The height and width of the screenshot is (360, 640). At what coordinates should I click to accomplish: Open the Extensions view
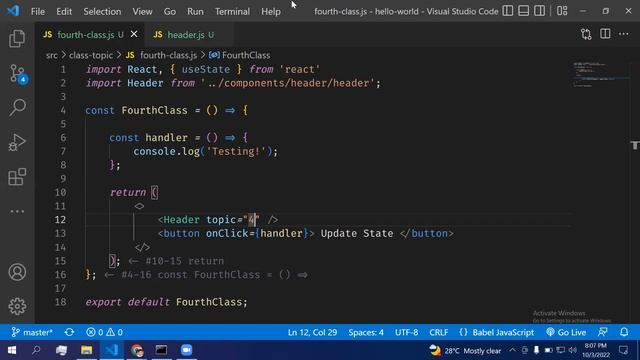[x=17, y=177]
